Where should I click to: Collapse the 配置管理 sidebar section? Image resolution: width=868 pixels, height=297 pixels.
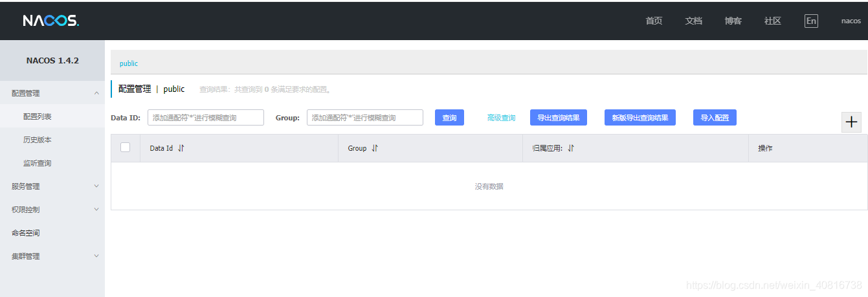click(x=52, y=93)
